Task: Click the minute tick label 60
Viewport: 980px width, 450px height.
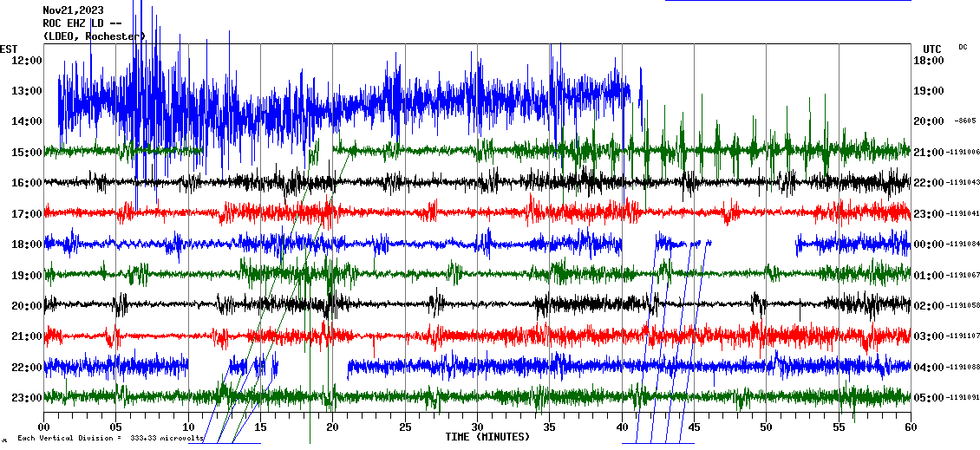Action: pyautogui.click(x=911, y=427)
